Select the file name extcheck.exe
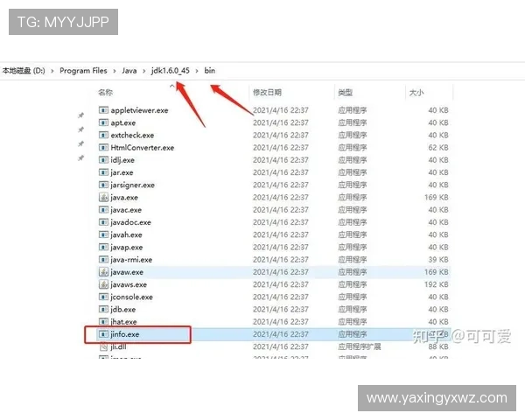 (133, 135)
